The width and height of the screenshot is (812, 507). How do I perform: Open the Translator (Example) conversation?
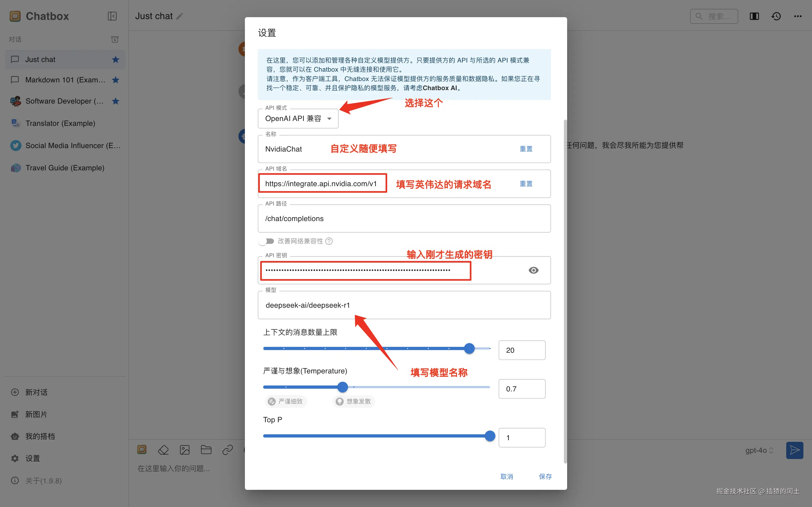(x=60, y=123)
